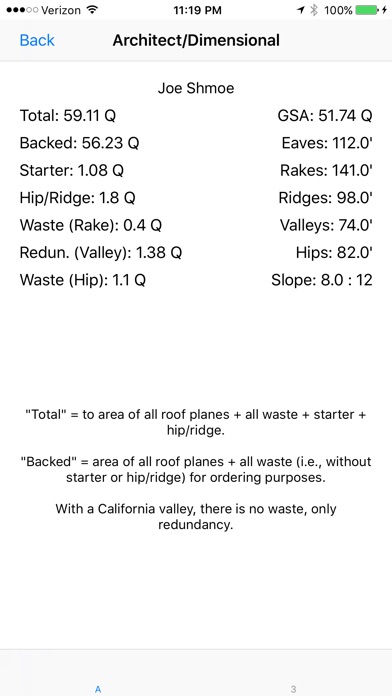The height and width of the screenshot is (696, 392).
Task: Select the "A" tab at bottom
Action: click(x=98, y=689)
